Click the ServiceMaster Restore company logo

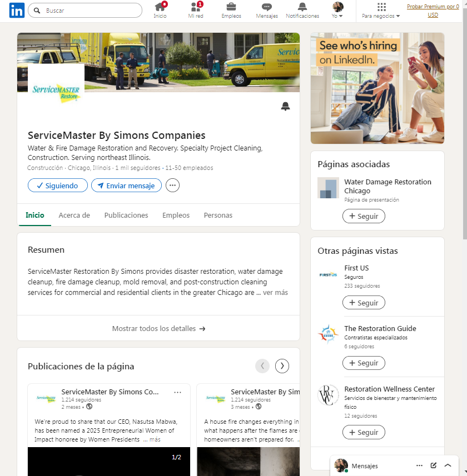tap(56, 92)
